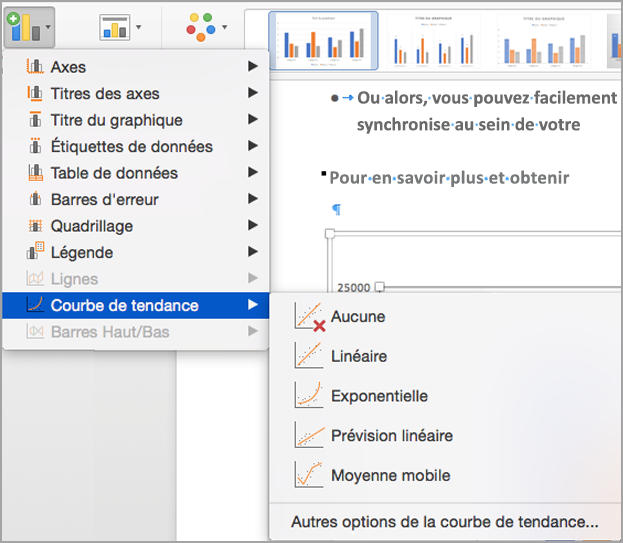Expand the arrow beside Titre du graphique
The height and width of the screenshot is (543, 623).
point(253,119)
